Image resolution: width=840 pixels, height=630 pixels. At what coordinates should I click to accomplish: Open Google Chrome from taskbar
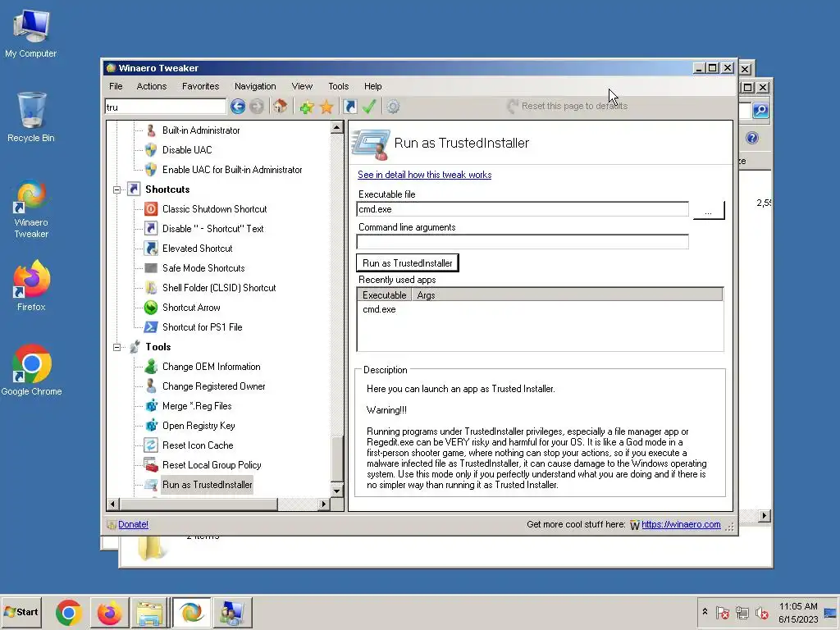point(69,613)
